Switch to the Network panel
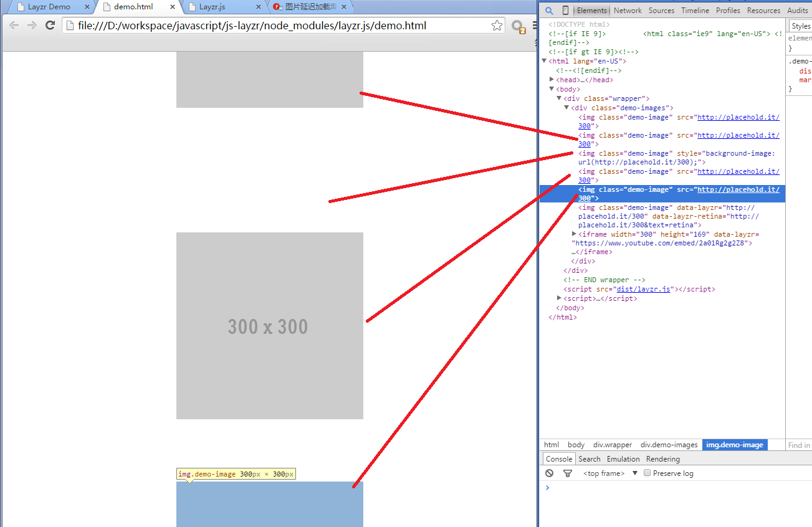This screenshot has height=527, width=812. tap(628, 11)
